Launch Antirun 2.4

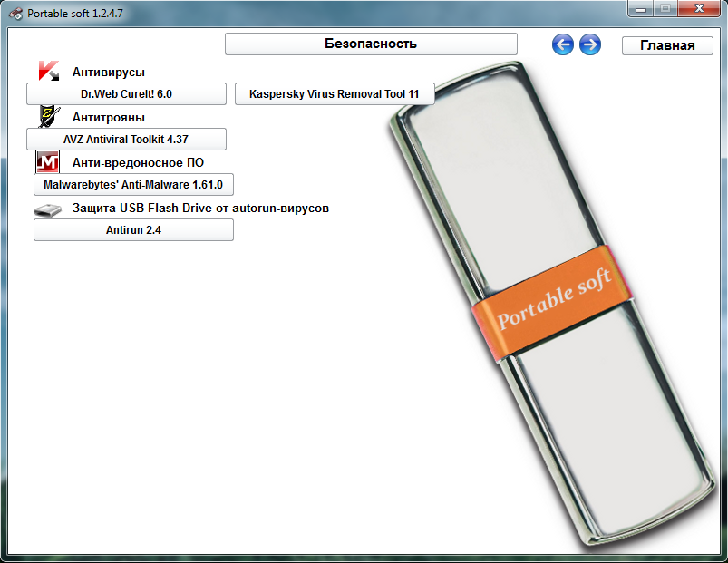click(133, 230)
